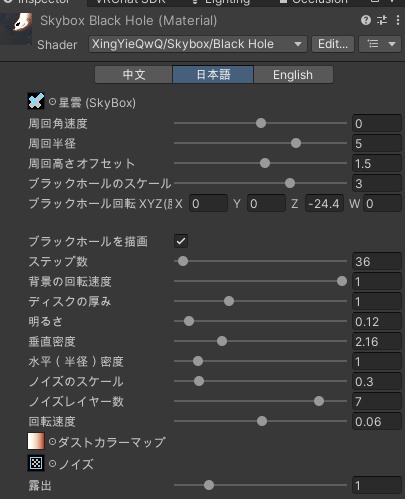
Task: Click the 星雲 (SkyBox) texture thumbnail
Action: [x=36, y=101]
